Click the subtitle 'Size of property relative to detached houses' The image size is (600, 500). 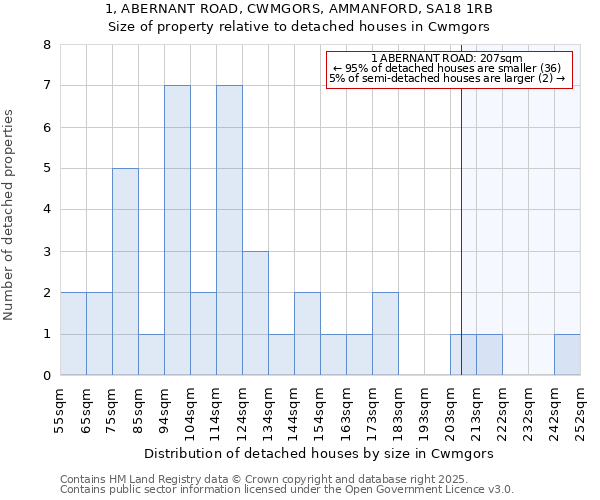[x=299, y=27]
